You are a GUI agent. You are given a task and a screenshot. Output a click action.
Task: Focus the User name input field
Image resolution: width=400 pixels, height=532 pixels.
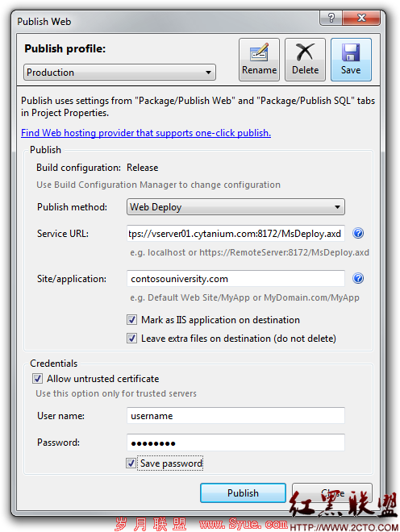[235, 416]
